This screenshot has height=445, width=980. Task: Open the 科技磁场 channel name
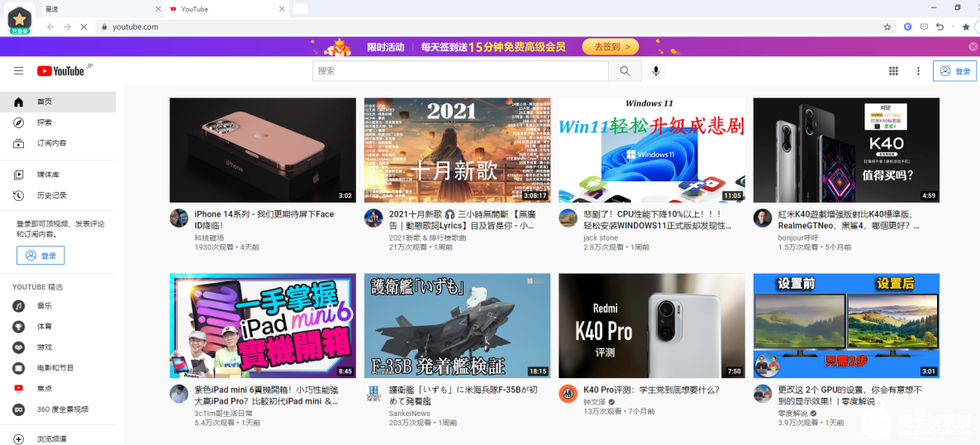click(x=209, y=238)
